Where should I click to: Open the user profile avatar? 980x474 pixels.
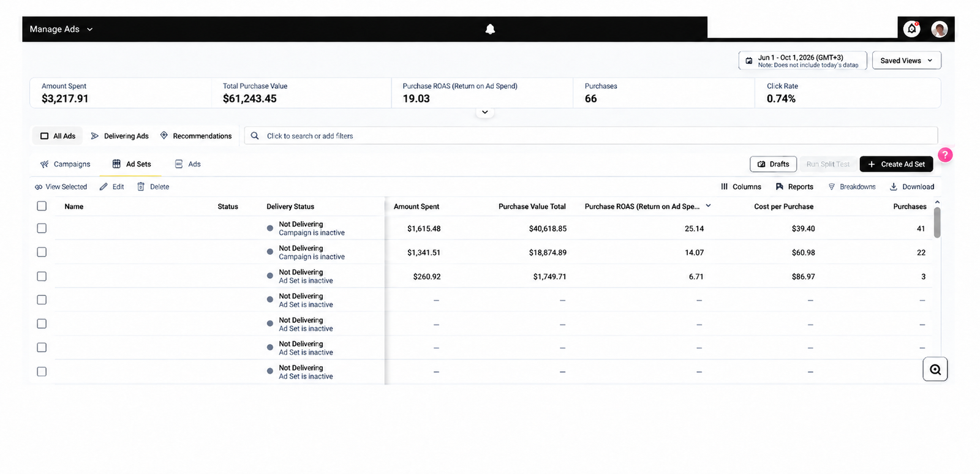pyautogui.click(x=939, y=29)
